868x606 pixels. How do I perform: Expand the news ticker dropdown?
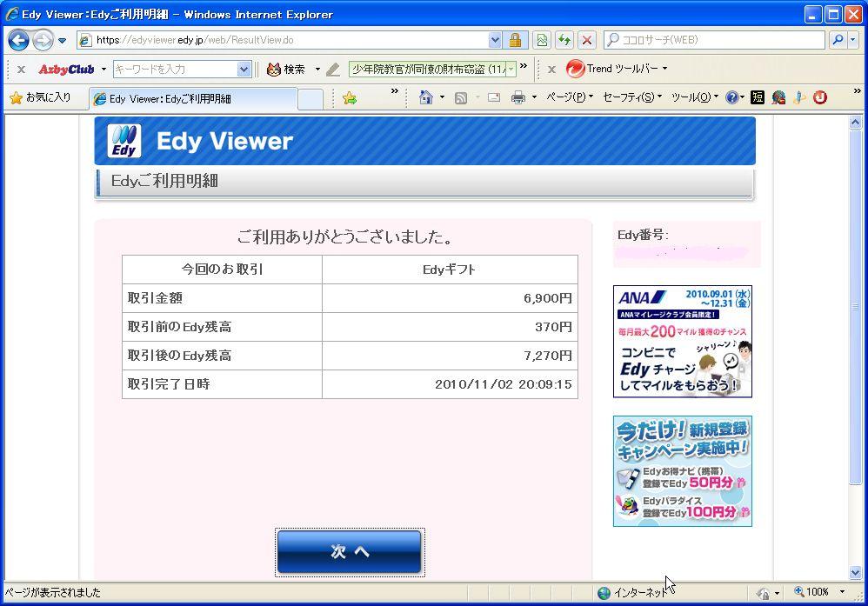point(511,70)
